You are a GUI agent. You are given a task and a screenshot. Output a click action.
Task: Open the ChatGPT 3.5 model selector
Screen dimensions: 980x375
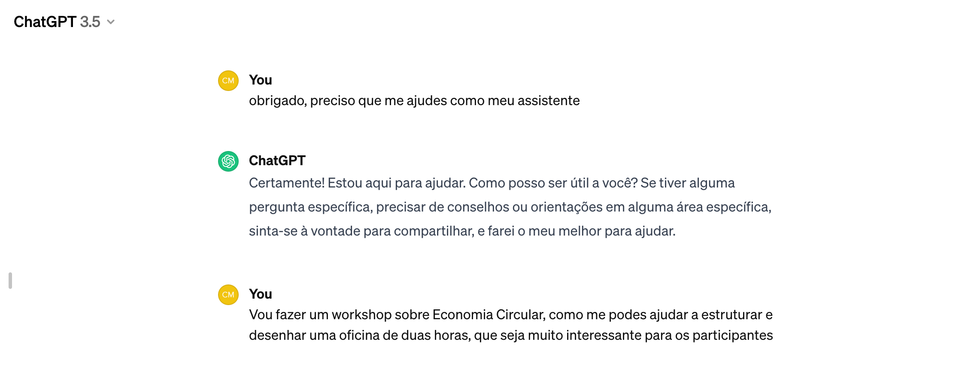click(64, 22)
